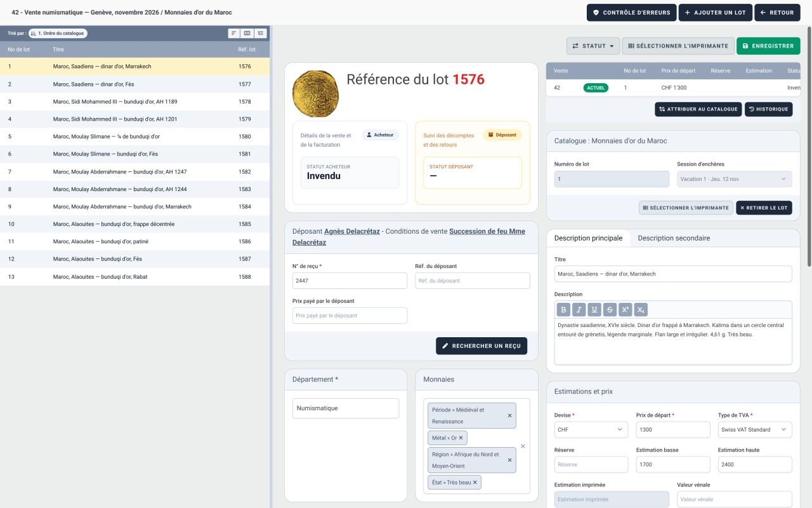The width and height of the screenshot is (812, 508).
Task: Select the Description principale tab
Action: 588,238
